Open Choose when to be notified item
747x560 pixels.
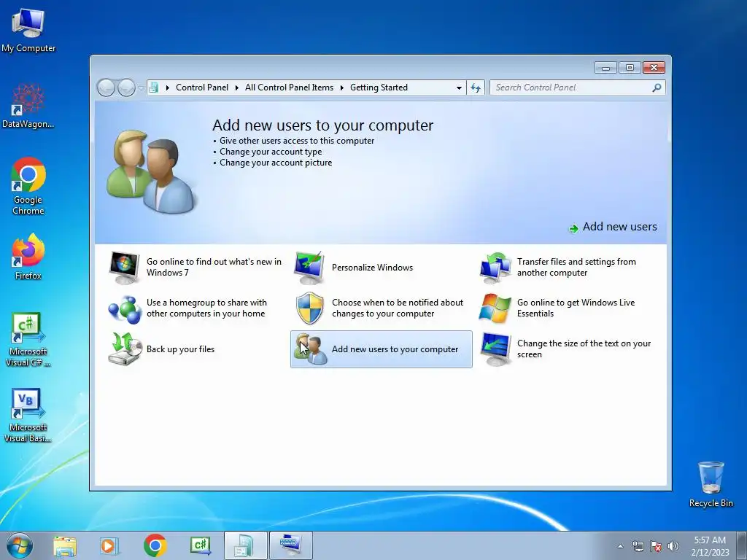pyautogui.click(x=379, y=308)
